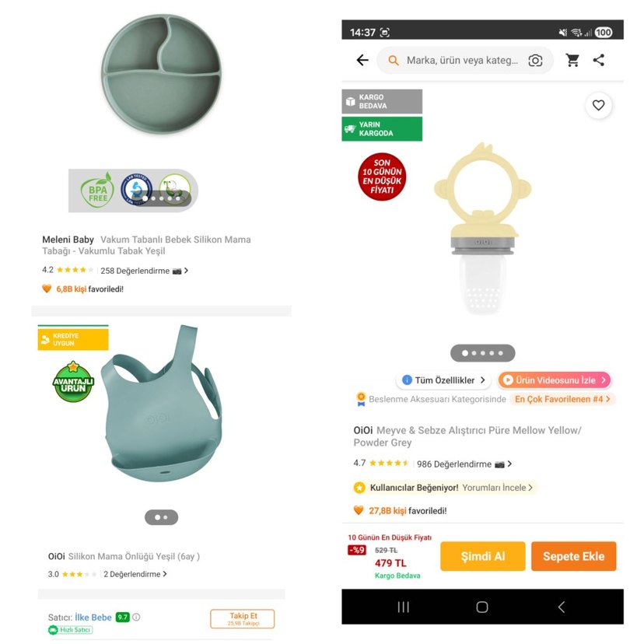
Task: Play Ürün Videosunu İzle video
Action: click(x=555, y=380)
